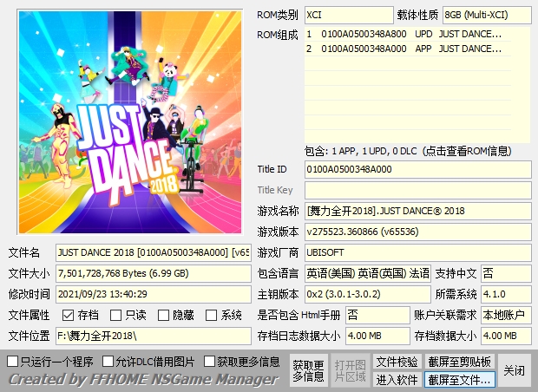Click the 文件校验 button

point(397,362)
